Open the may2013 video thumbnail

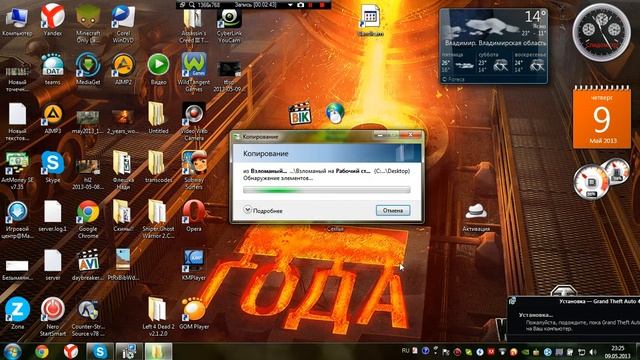coord(88,118)
